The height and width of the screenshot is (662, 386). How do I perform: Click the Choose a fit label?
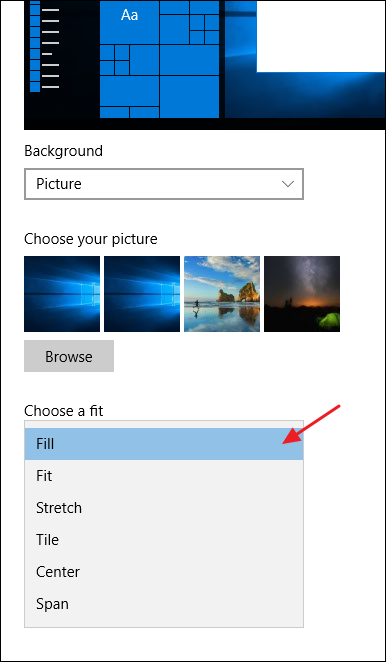(63, 410)
